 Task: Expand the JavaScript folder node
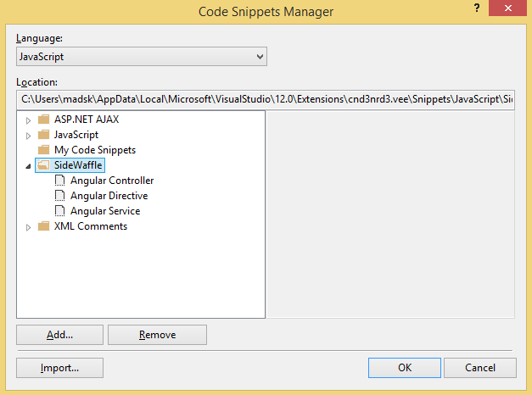(x=29, y=135)
